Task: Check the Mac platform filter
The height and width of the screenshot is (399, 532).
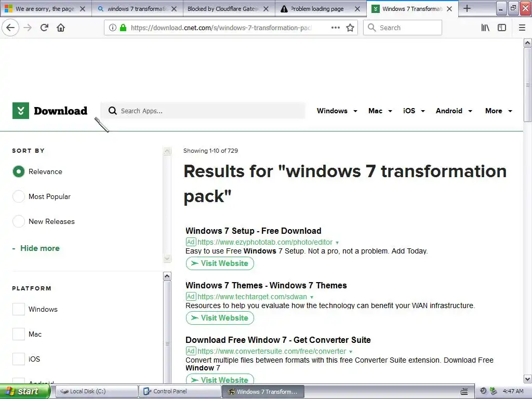Action: tap(19, 334)
